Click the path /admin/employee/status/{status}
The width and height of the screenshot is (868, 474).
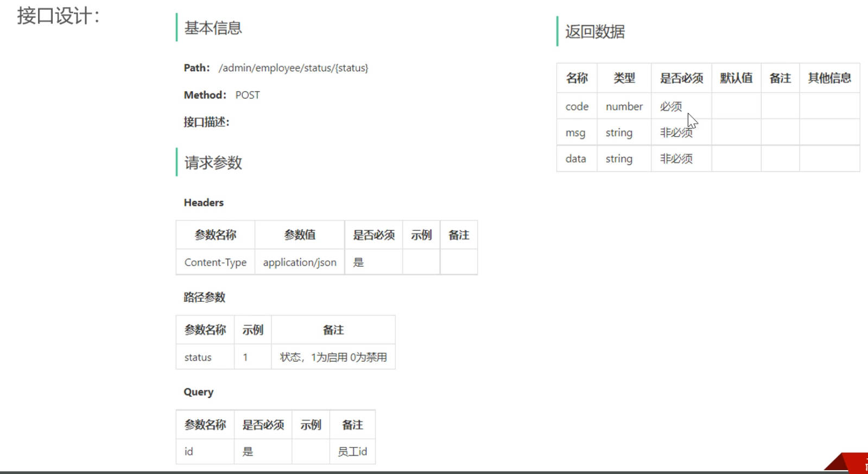click(x=293, y=68)
